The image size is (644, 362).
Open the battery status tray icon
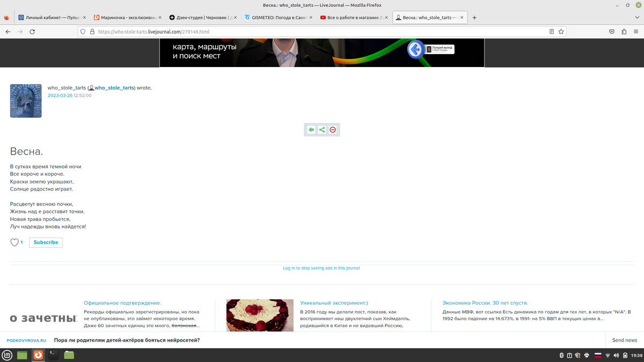tap(625, 355)
